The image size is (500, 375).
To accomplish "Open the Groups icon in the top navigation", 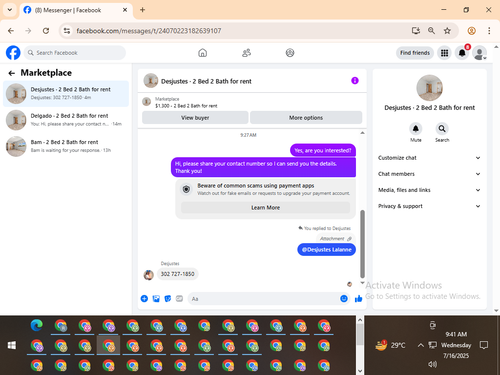I will click(290, 53).
